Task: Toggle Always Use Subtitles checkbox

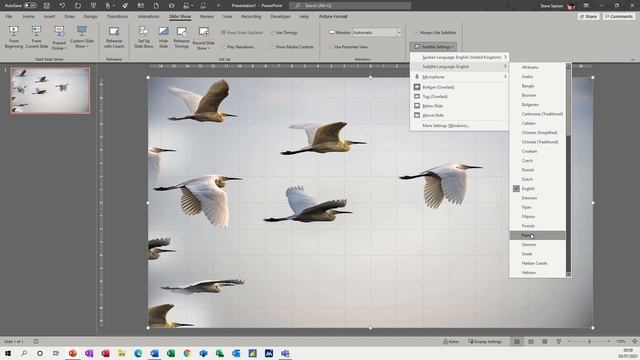Action: tap(435, 32)
